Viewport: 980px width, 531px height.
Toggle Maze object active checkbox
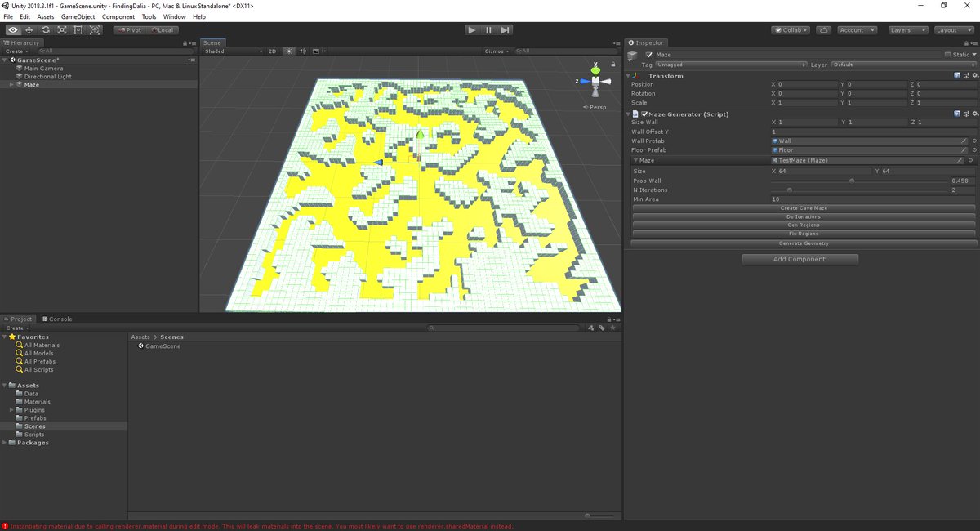point(648,55)
